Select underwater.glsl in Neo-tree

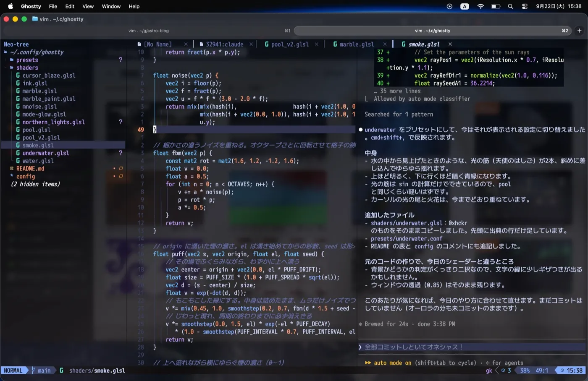tap(46, 153)
